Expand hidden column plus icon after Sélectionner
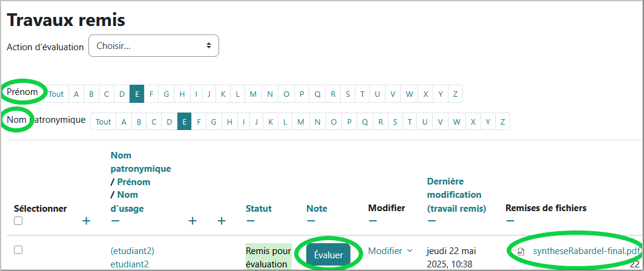 click(x=86, y=221)
